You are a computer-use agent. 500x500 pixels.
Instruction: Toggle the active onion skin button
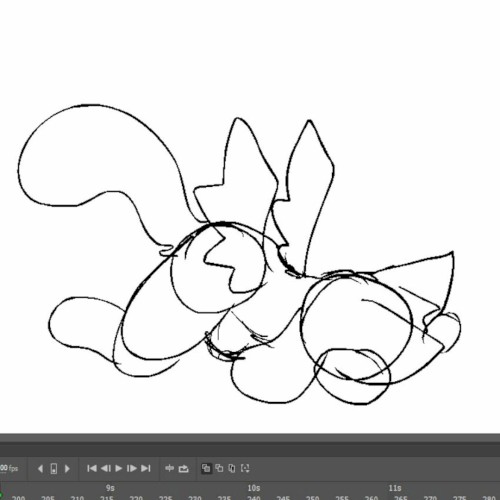click(206, 468)
